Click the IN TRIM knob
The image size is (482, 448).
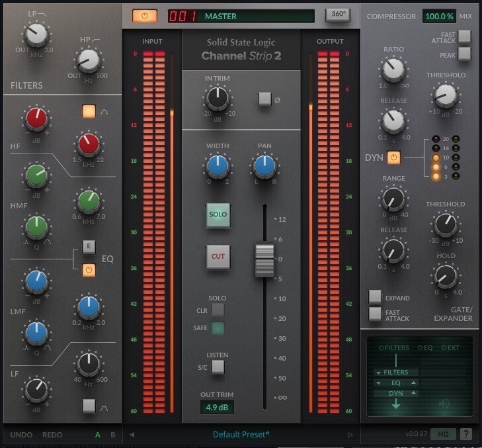point(218,98)
